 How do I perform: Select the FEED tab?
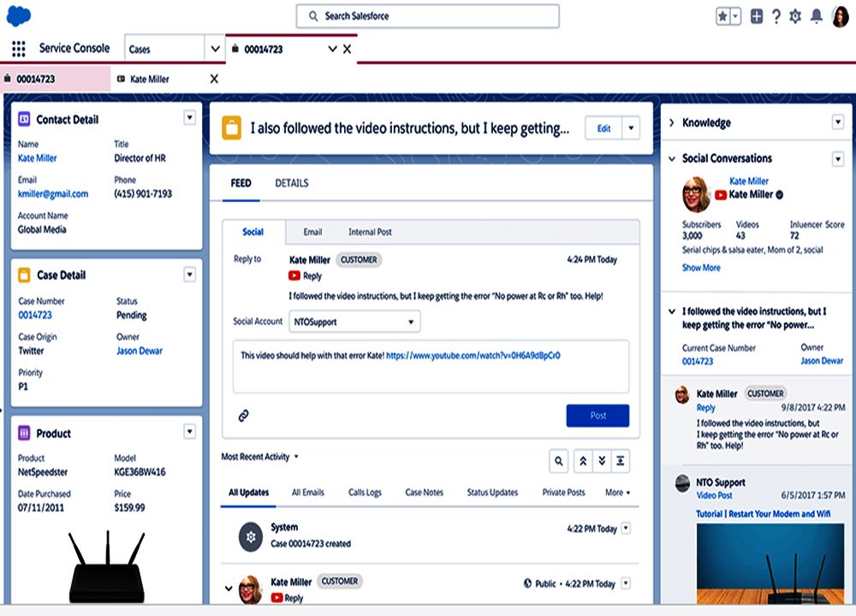[x=241, y=183]
